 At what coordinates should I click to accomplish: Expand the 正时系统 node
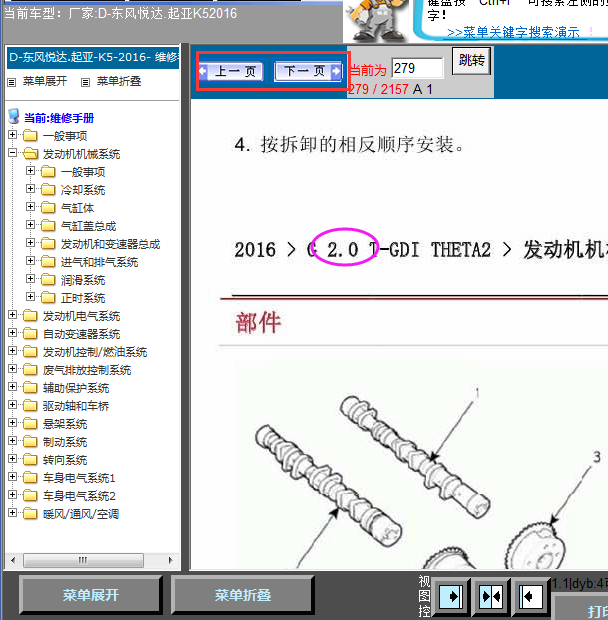(30, 296)
